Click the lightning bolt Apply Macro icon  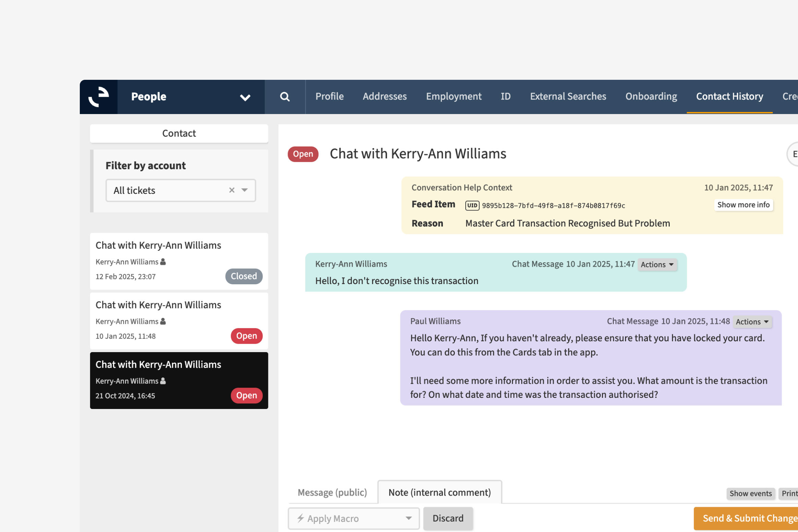coord(300,518)
